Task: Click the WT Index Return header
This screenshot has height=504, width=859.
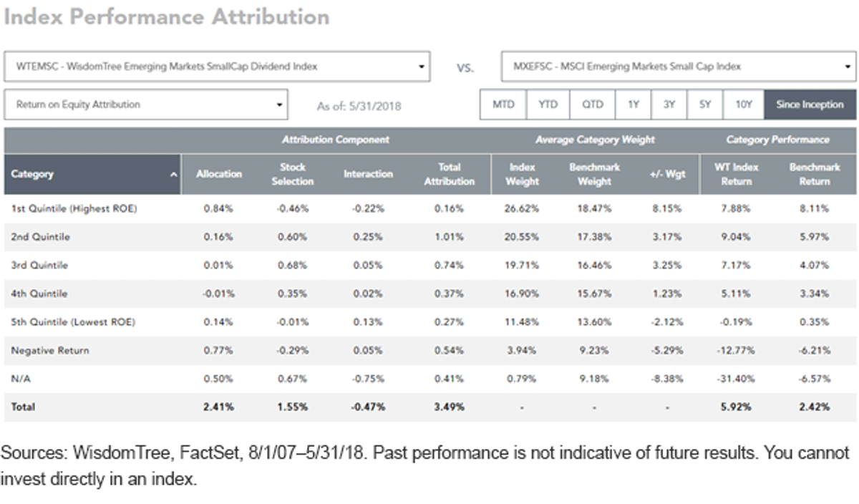Action: pos(736,174)
